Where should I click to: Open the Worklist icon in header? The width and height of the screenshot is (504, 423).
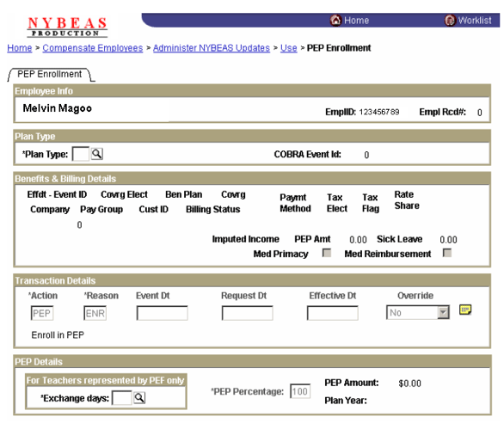[x=450, y=21]
